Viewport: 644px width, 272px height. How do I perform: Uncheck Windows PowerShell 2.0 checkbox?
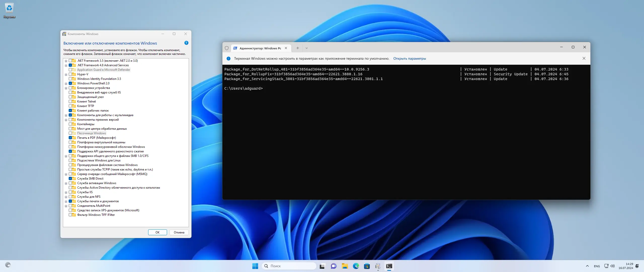[x=70, y=83]
